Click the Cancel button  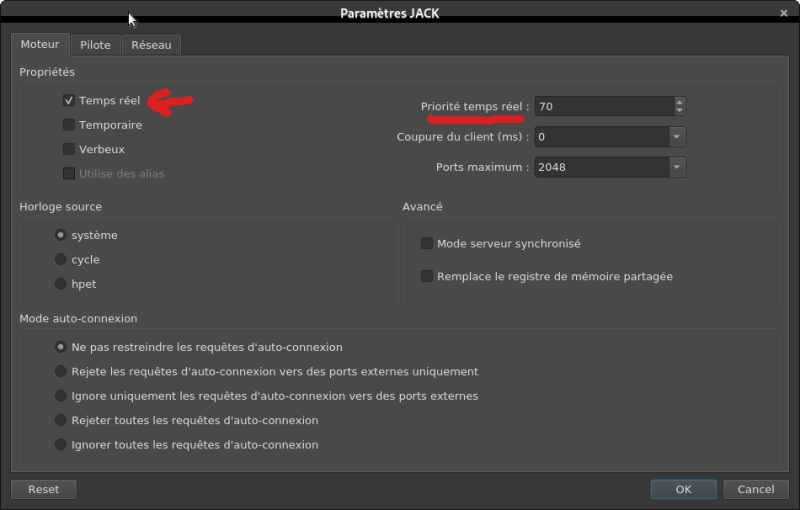pos(755,490)
